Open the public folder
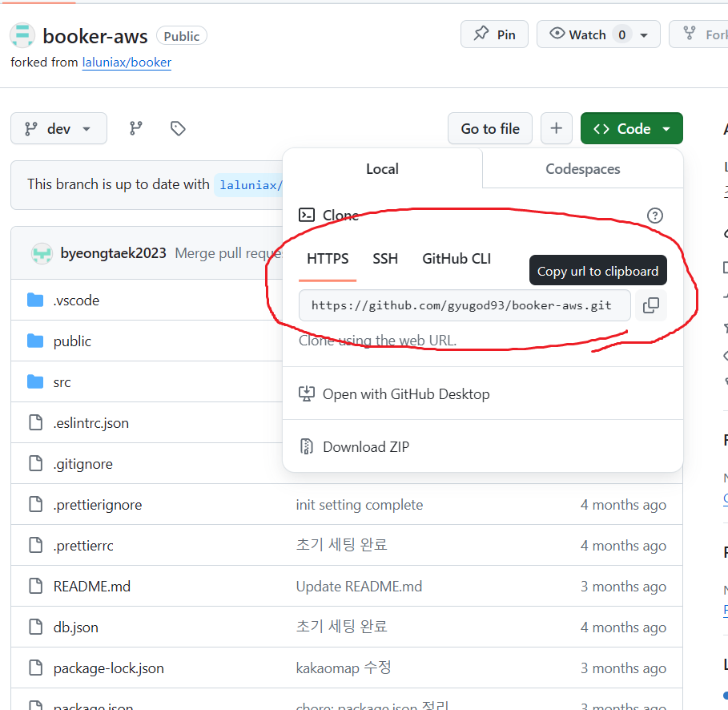Image resolution: width=728 pixels, height=710 pixels. click(x=72, y=341)
